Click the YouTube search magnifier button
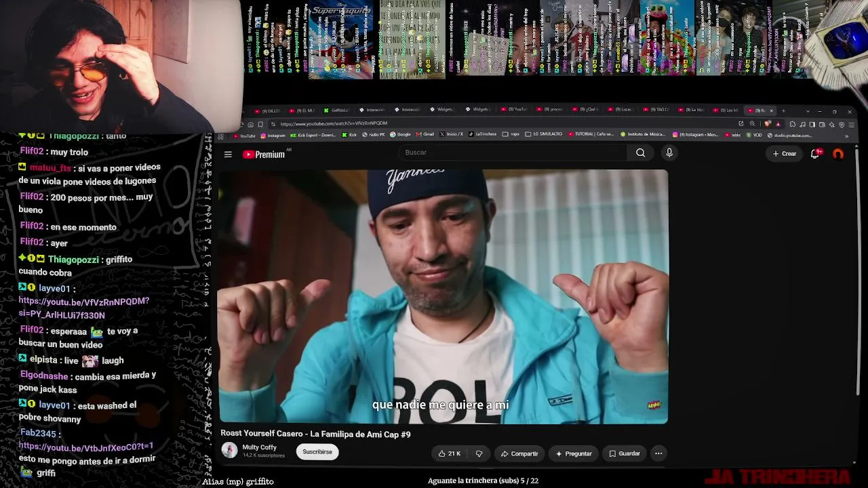868x488 pixels. (640, 152)
